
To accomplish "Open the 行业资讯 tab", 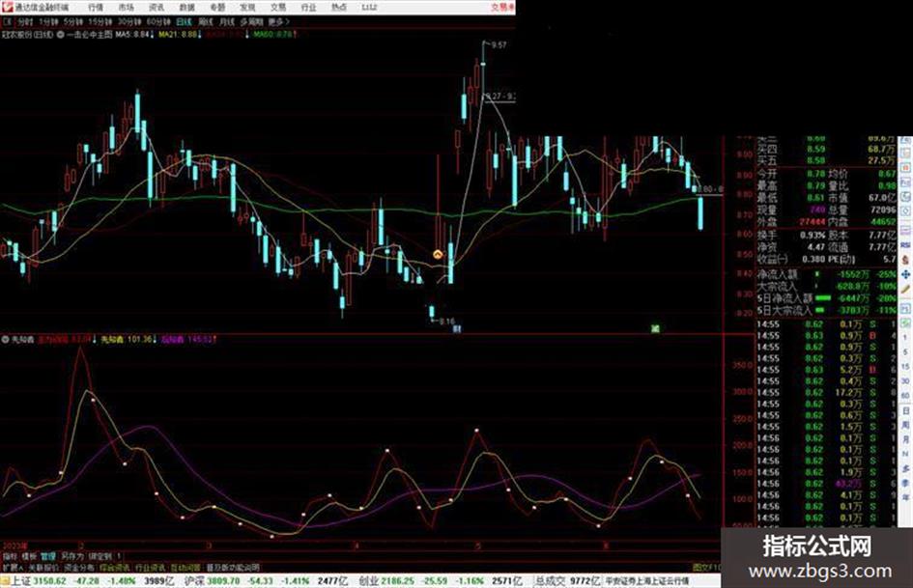I will (150, 567).
